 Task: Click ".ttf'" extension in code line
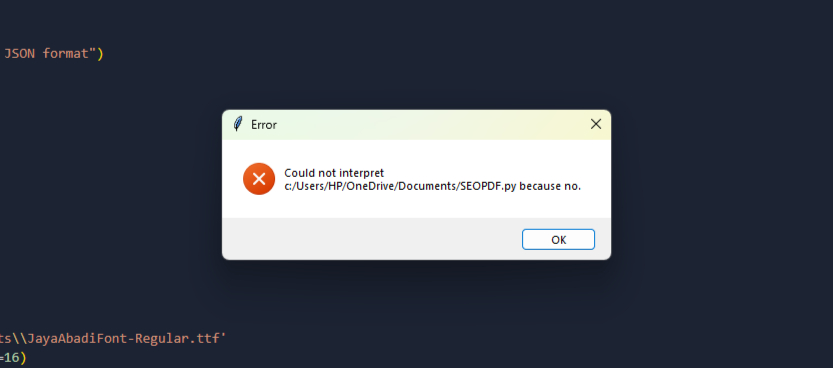[x=210, y=339]
